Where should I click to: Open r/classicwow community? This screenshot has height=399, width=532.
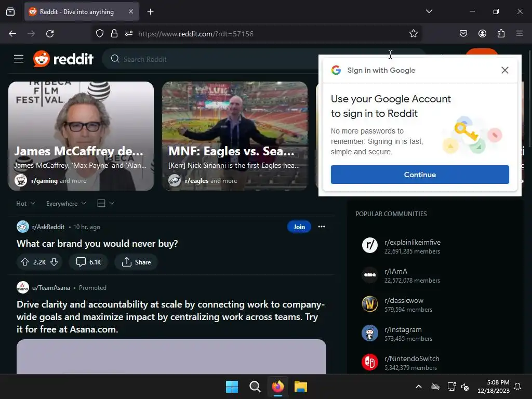click(404, 301)
